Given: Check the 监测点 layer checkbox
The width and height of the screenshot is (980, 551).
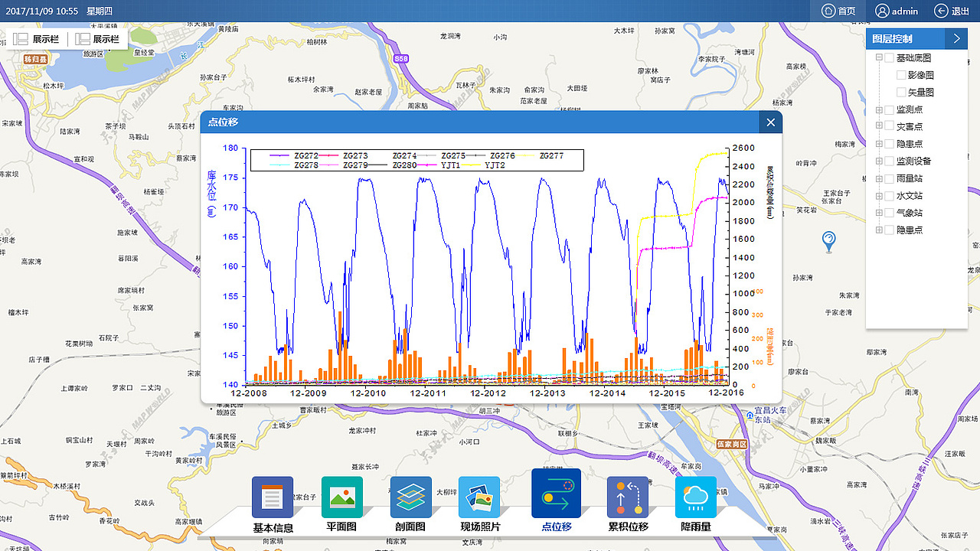Looking at the screenshot, I should 890,109.
